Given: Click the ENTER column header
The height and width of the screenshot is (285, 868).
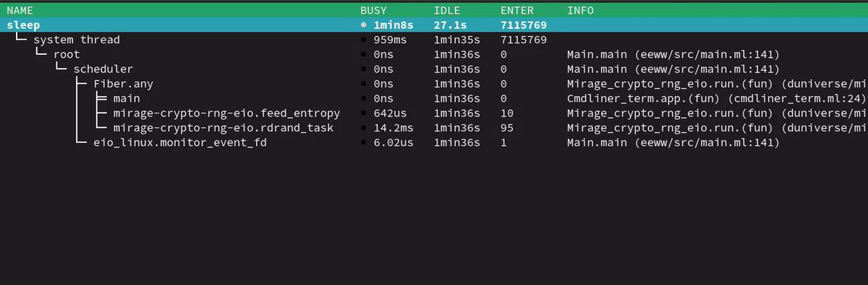Looking at the screenshot, I should coord(516,11).
